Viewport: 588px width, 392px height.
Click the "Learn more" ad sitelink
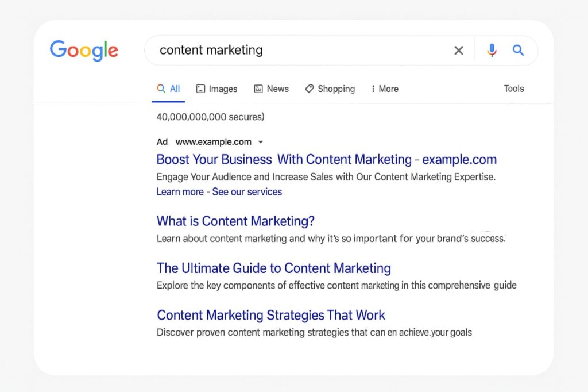click(180, 192)
